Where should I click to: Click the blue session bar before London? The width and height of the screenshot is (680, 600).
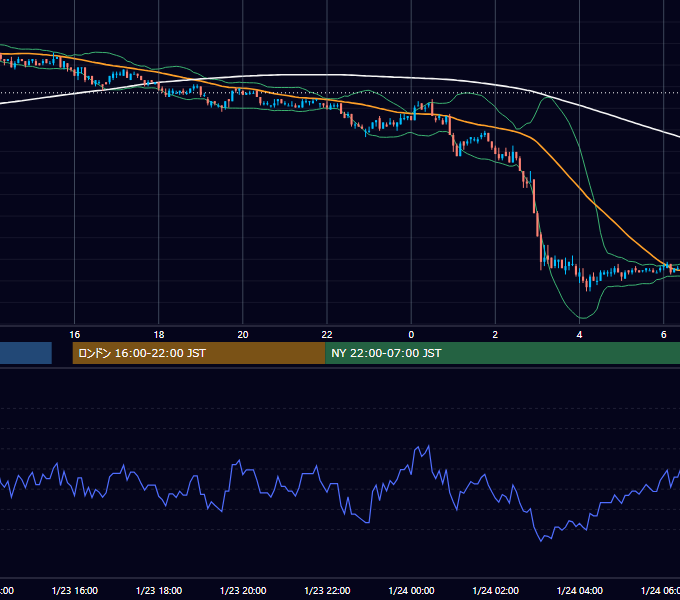(x=26, y=353)
